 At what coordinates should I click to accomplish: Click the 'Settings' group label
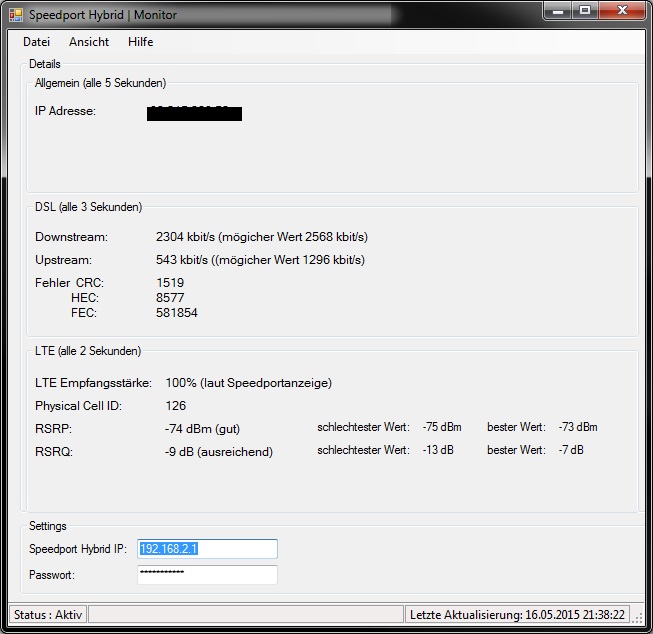point(47,526)
